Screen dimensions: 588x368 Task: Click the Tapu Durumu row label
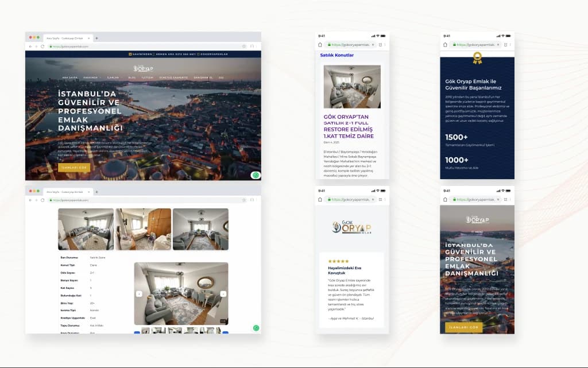pos(70,326)
